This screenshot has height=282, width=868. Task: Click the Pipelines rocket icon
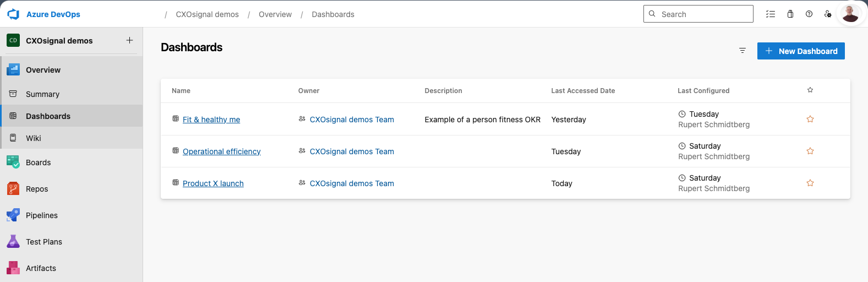13,215
